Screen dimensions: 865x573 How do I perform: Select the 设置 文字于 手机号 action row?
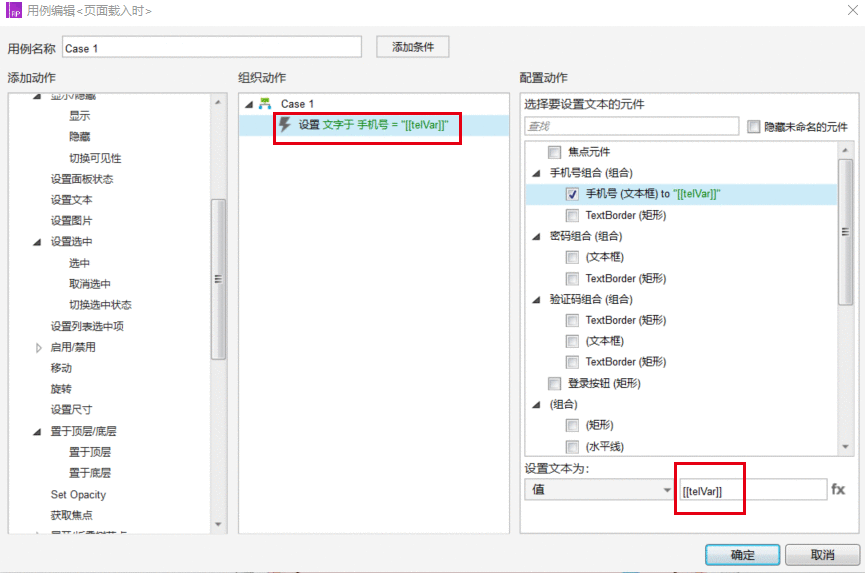374,125
